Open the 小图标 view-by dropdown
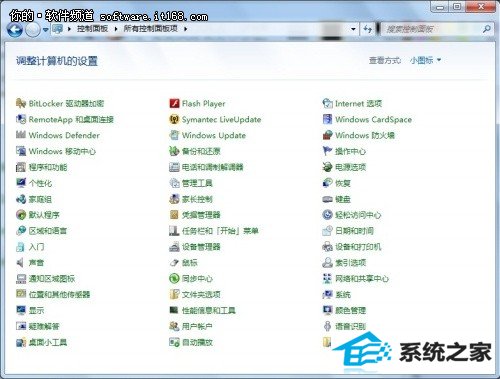 [425, 60]
